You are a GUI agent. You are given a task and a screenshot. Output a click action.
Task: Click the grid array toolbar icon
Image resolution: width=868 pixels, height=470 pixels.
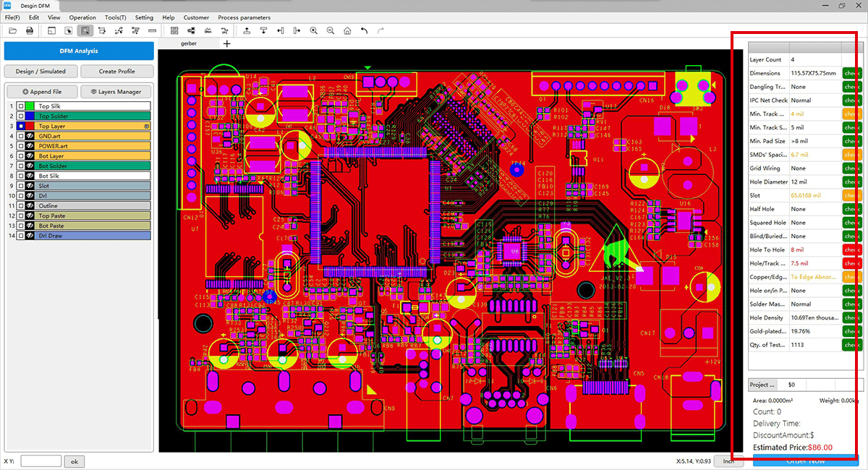click(174, 31)
